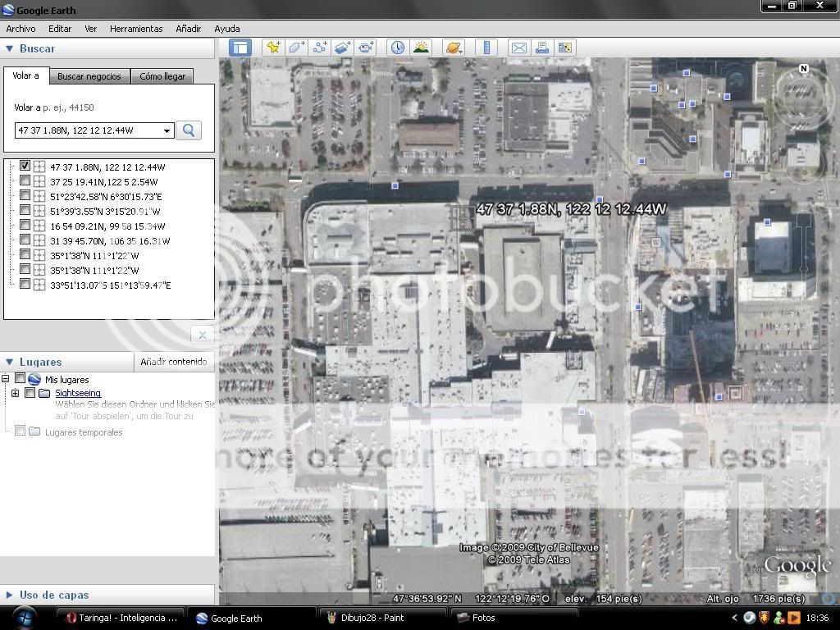
Task: Click the Windows Start orb
Action: [23, 618]
